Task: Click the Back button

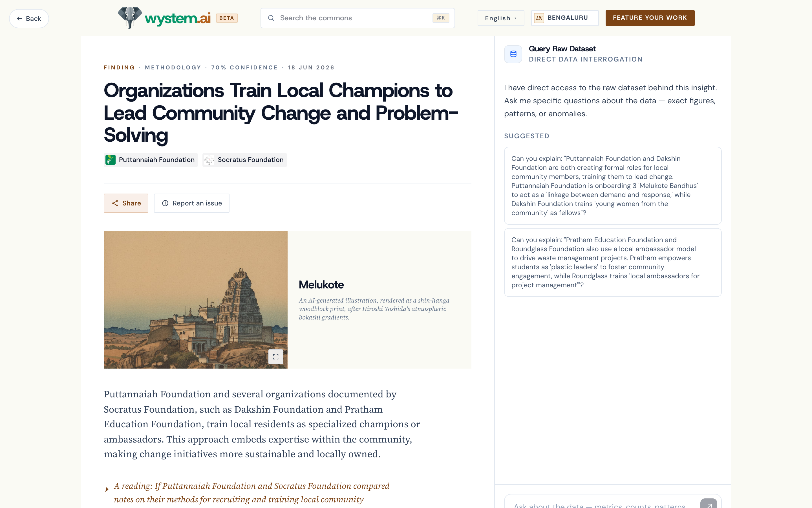Action: click(29, 18)
